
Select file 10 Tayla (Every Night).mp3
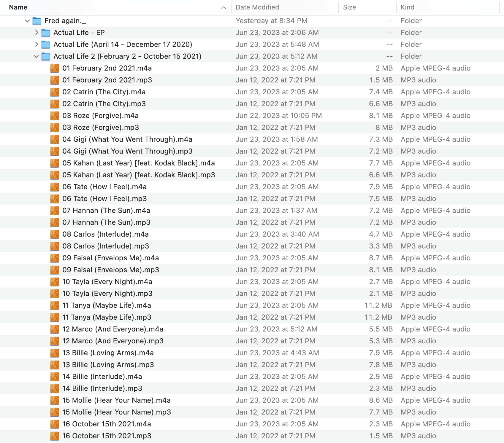click(x=107, y=294)
